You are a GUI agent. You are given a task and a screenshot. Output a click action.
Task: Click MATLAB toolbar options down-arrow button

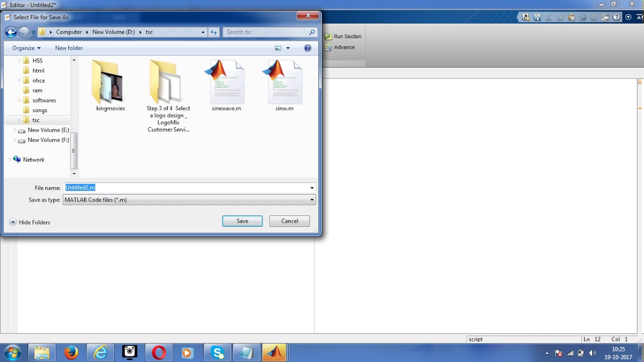click(x=628, y=17)
